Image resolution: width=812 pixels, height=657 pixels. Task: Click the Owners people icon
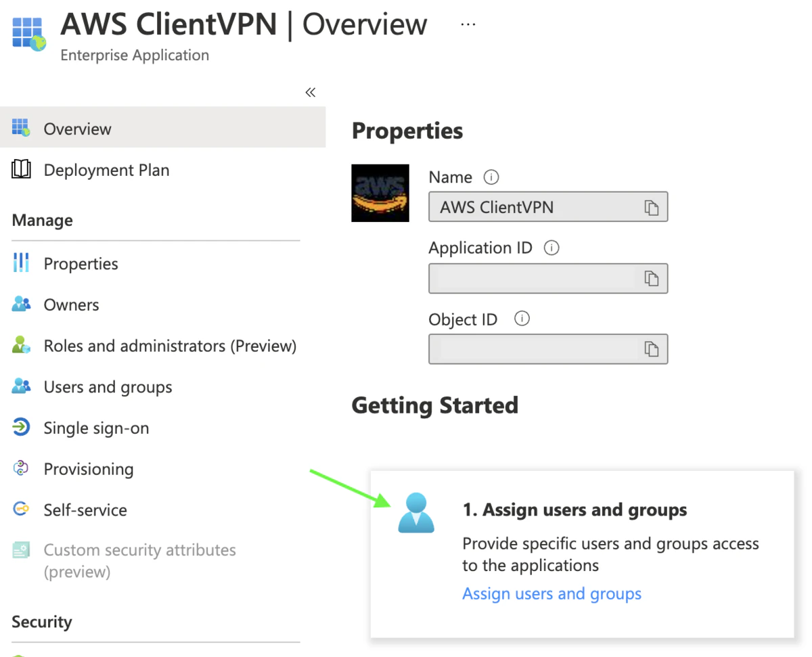tap(21, 304)
